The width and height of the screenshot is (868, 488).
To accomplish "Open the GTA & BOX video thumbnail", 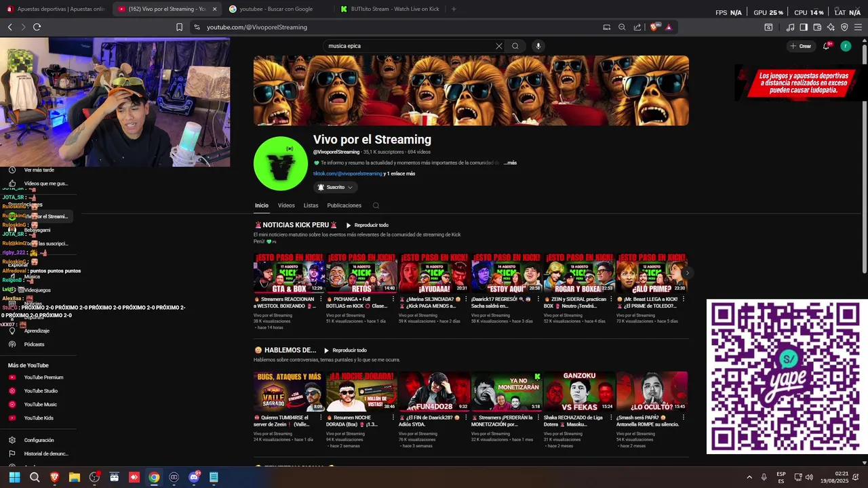I will pyautogui.click(x=290, y=273).
